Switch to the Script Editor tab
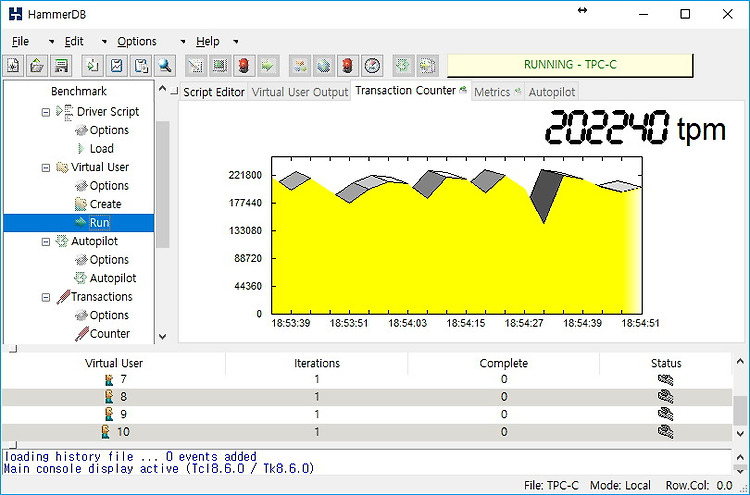This screenshot has height=495, width=750. pos(214,92)
